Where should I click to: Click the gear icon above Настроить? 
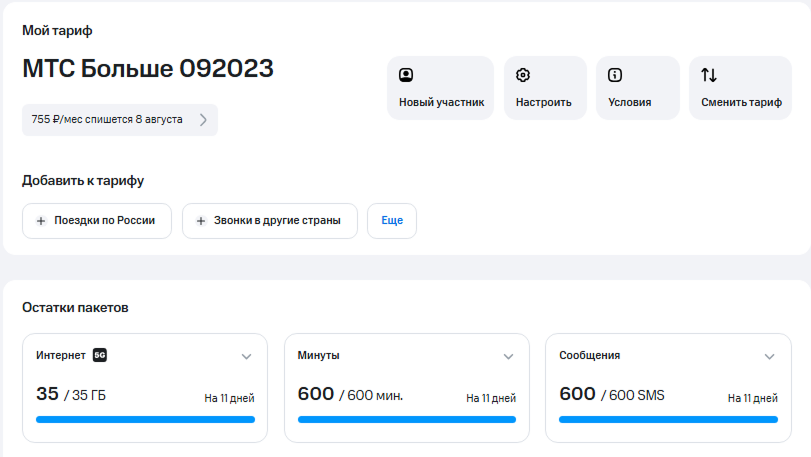point(523,75)
